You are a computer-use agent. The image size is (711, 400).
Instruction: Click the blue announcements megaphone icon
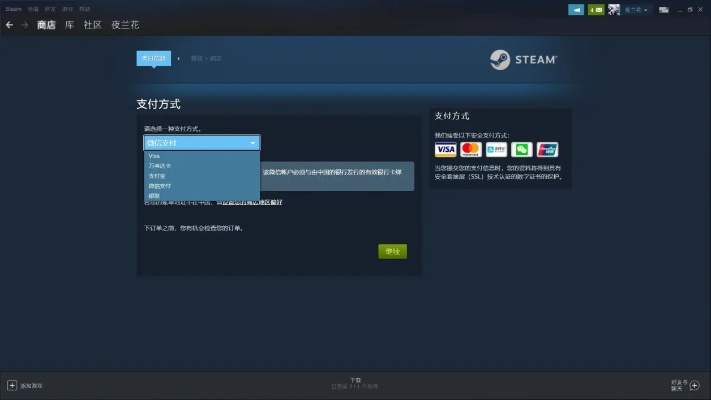pos(576,10)
